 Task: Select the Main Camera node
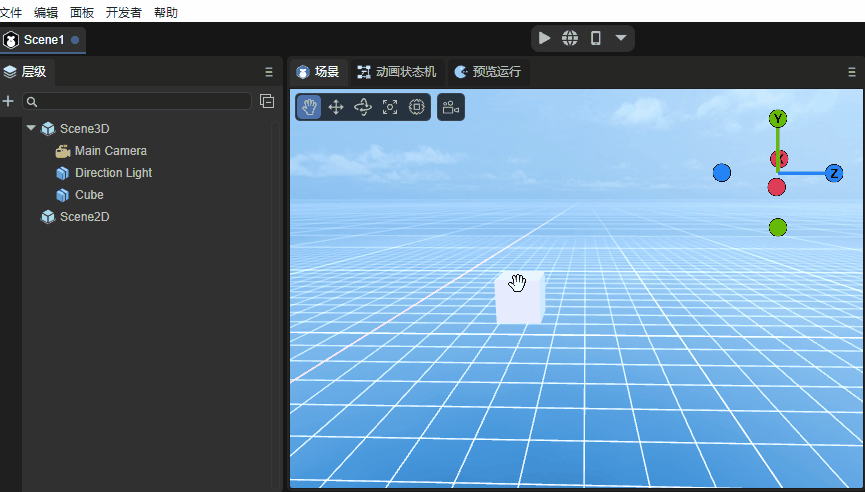tap(110, 151)
